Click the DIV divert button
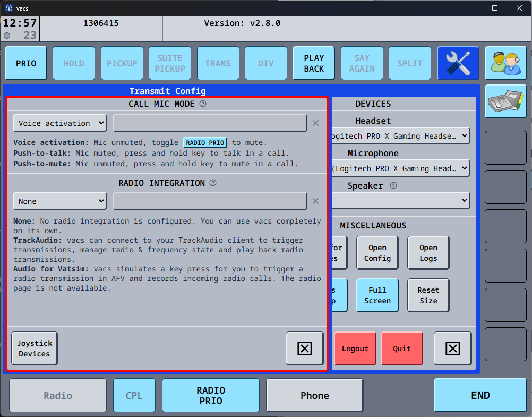The width and height of the screenshot is (532, 417). 265,63
